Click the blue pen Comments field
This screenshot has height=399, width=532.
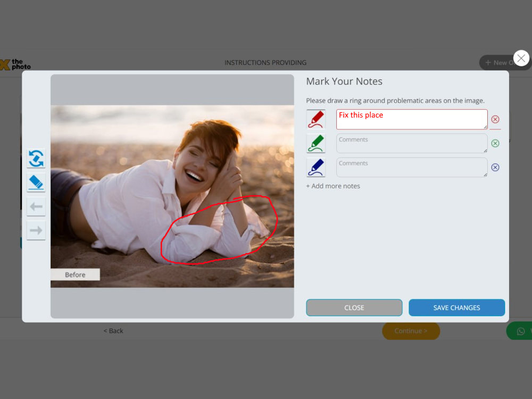[412, 167]
